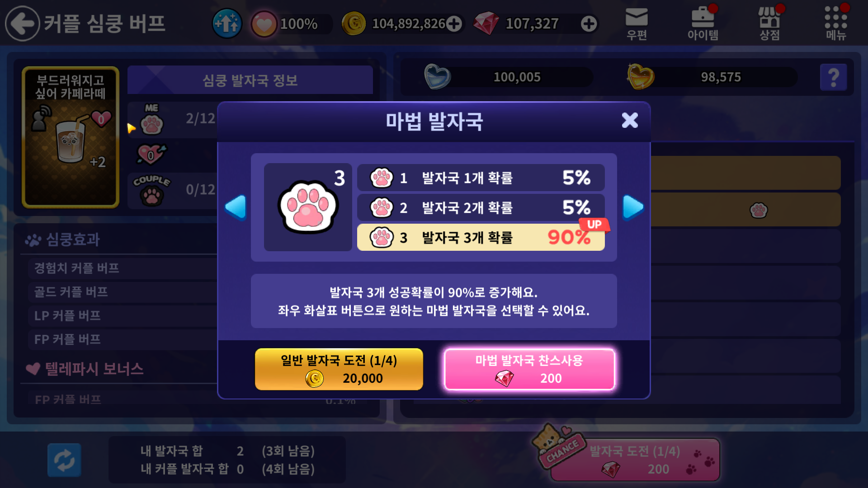Open the question mark help icon
Viewport: 868px width, 488px height.
pyautogui.click(x=833, y=77)
